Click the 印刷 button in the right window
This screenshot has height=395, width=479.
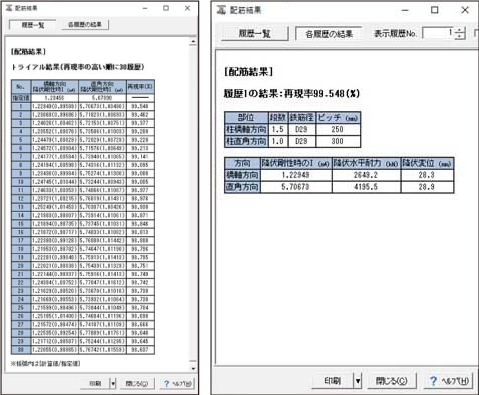pyautogui.click(x=332, y=381)
